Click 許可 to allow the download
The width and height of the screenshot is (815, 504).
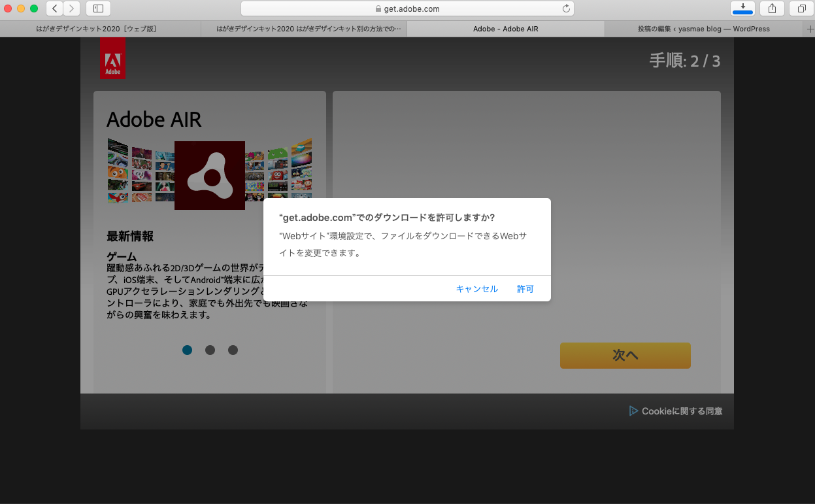(x=525, y=289)
